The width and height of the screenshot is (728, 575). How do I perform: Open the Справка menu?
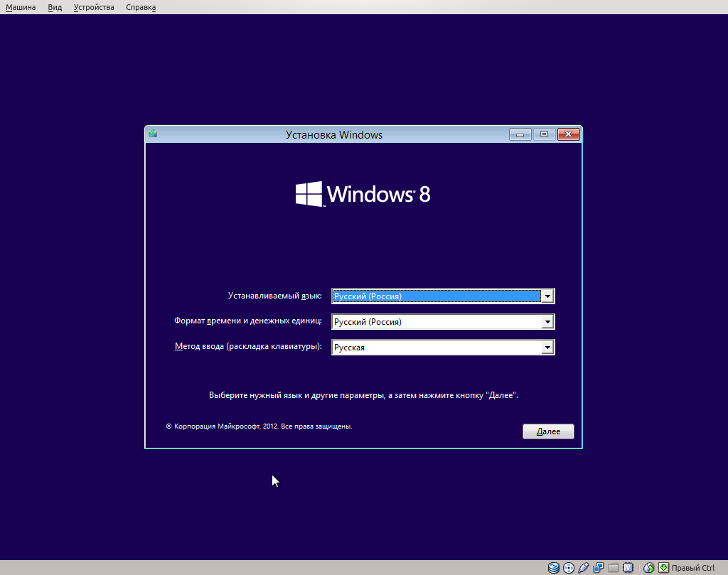click(x=140, y=6)
